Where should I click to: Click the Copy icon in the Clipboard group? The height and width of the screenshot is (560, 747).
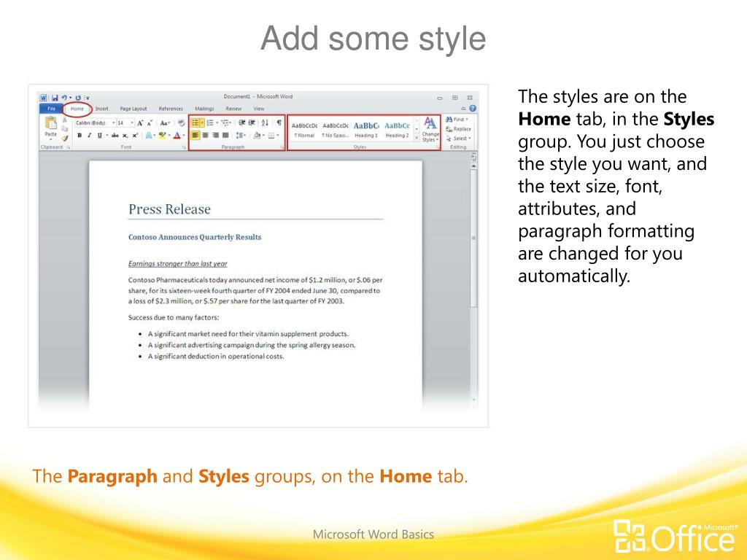coord(65,128)
